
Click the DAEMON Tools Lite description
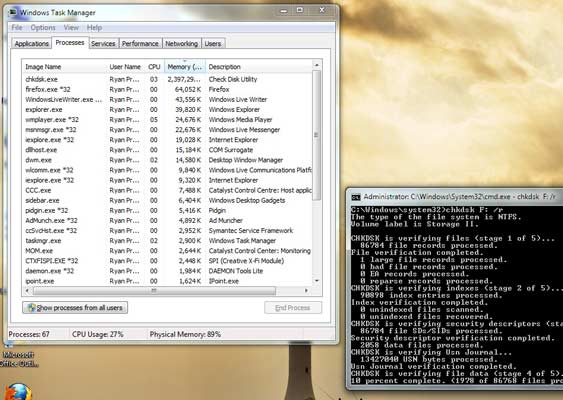[236, 271]
